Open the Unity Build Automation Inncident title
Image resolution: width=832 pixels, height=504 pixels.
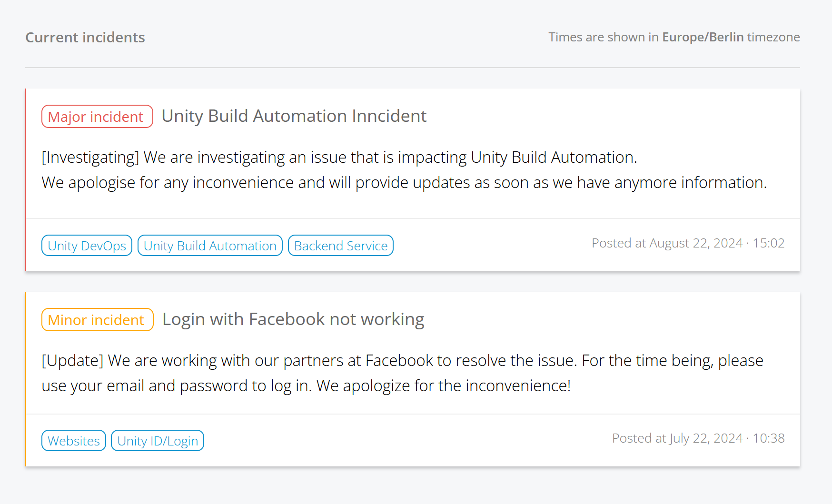pyautogui.click(x=294, y=116)
